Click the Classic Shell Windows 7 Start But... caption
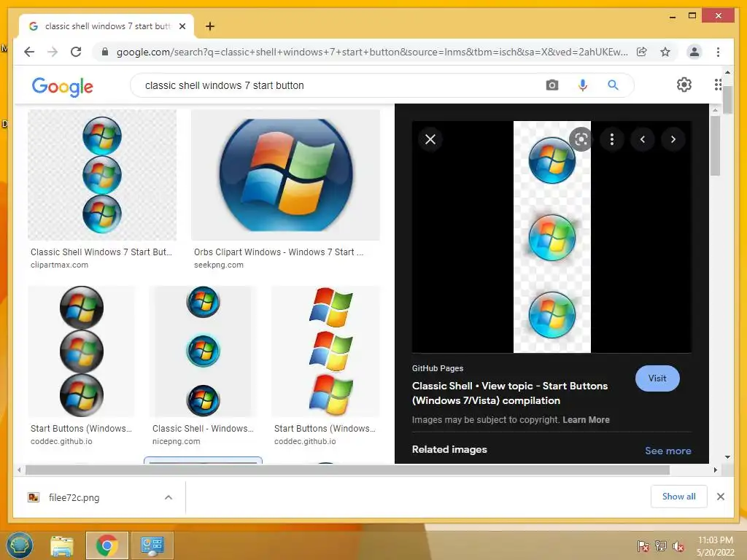The width and height of the screenshot is (747, 560). pos(101,252)
